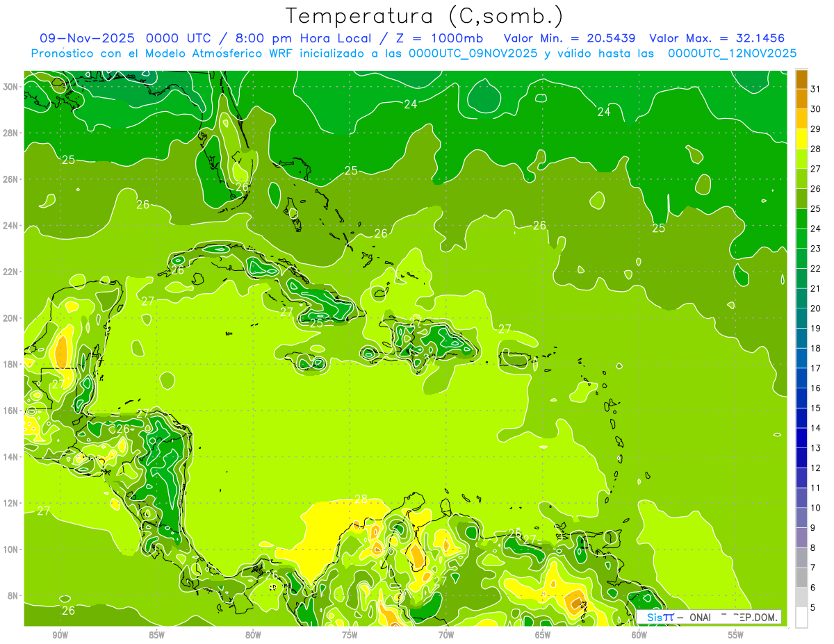The width and height of the screenshot is (834, 644).
Task: Click the colorbar swatch between 24 and 25
Action: [801, 219]
